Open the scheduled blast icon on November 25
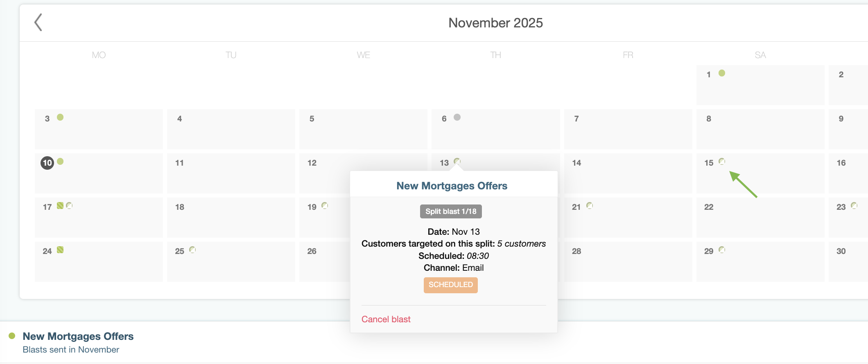 click(193, 249)
